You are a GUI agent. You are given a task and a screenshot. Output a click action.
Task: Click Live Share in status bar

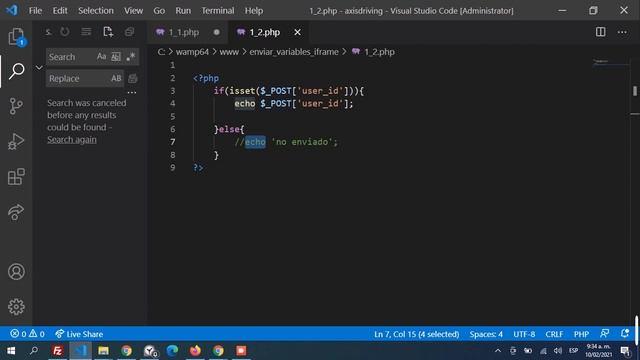pyautogui.click(x=80, y=334)
